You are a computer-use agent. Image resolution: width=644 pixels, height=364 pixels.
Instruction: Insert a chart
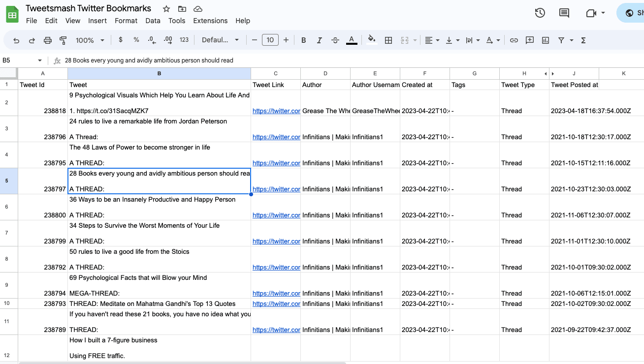[546, 40]
